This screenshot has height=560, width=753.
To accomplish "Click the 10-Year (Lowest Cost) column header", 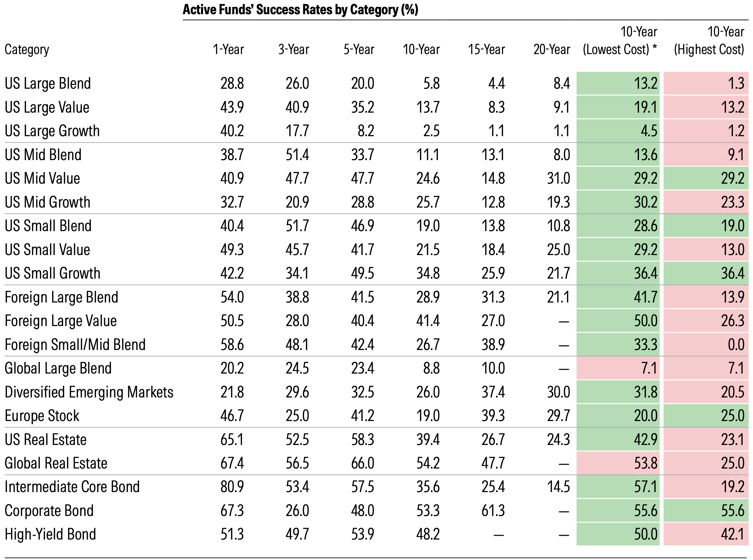I will pyautogui.click(x=620, y=41).
